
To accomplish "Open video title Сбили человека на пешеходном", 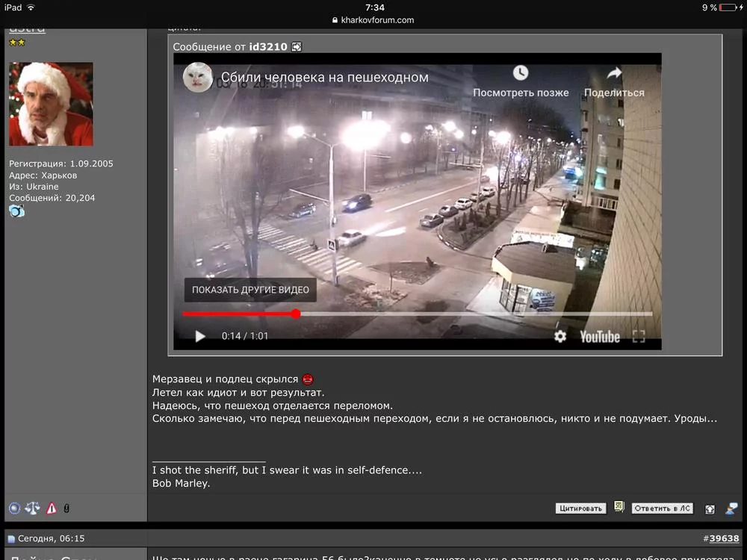I will [324, 77].
